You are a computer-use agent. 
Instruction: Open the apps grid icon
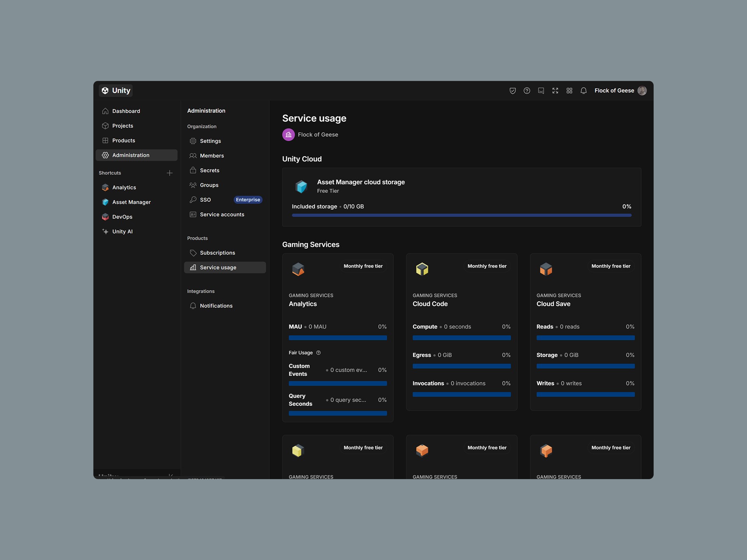(569, 91)
